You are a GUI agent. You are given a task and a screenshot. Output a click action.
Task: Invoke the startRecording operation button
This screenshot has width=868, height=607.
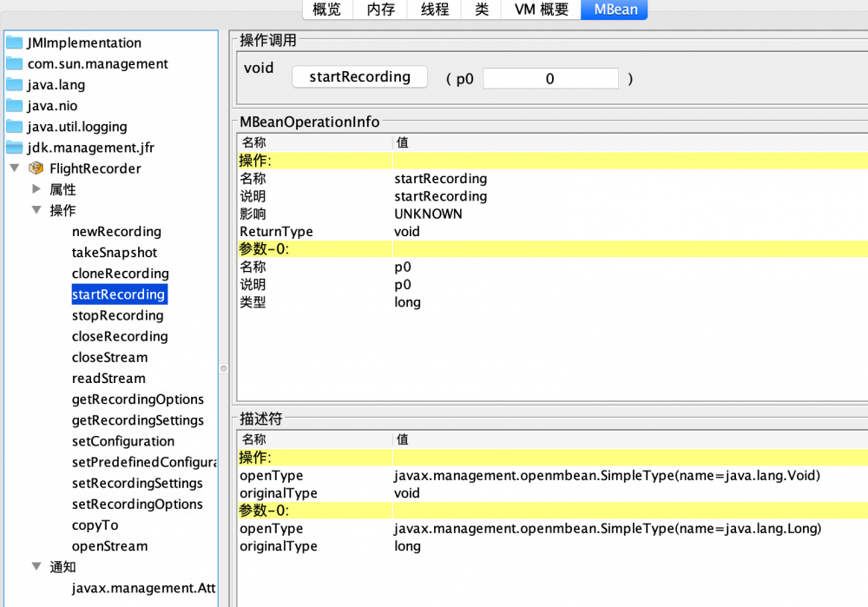[x=359, y=76]
